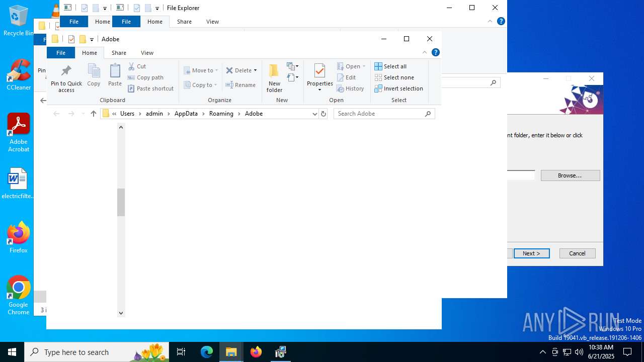Image resolution: width=644 pixels, height=362 pixels.
Task: Create a New folder
Action: pyautogui.click(x=274, y=78)
